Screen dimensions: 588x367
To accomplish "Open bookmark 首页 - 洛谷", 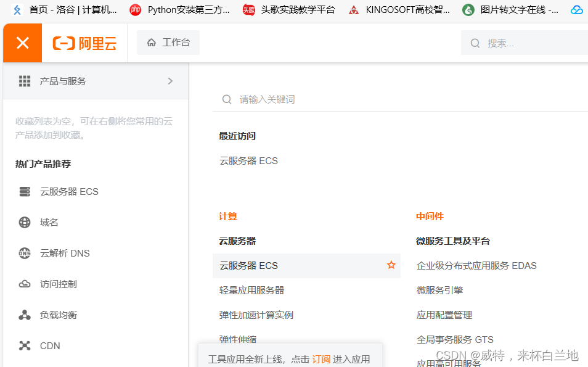I will point(64,10).
